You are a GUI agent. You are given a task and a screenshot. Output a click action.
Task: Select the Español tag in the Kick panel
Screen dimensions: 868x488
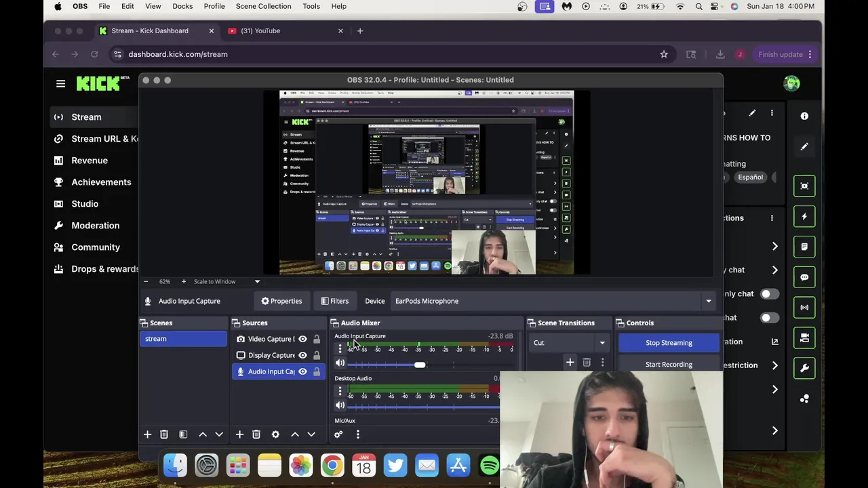click(x=751, y=178)
